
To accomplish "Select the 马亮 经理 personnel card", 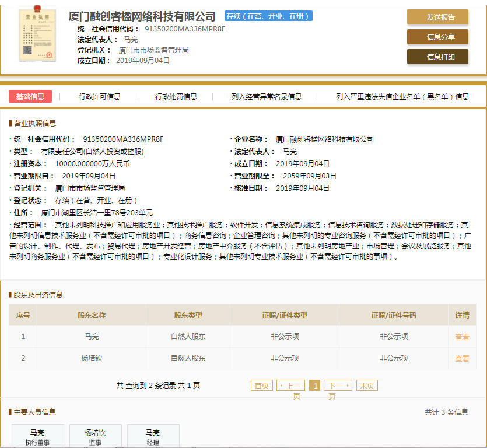I will click(153, 437).
